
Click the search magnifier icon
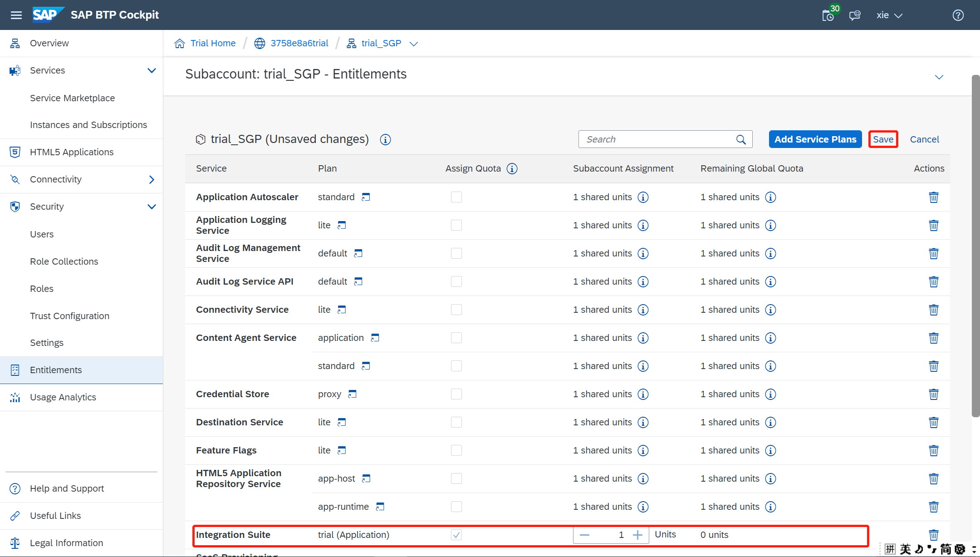point(741,139)
